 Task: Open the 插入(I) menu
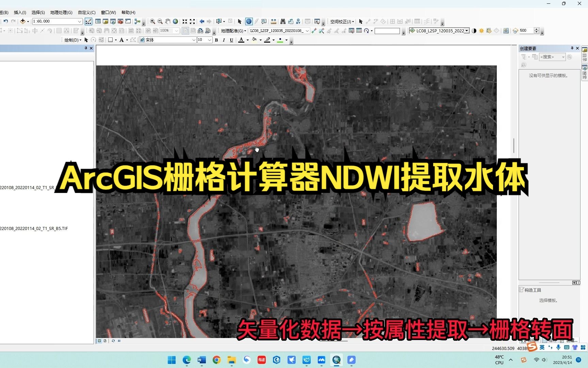click(20, 12)
